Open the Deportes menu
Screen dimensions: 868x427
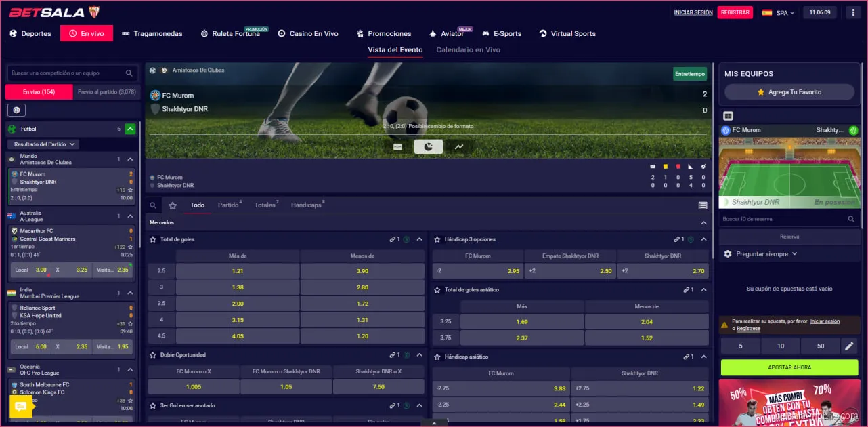pyautogui.click(x=30, y=33)
